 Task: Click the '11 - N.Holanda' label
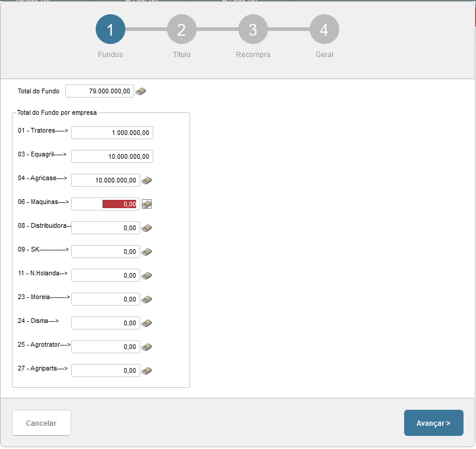43,273
